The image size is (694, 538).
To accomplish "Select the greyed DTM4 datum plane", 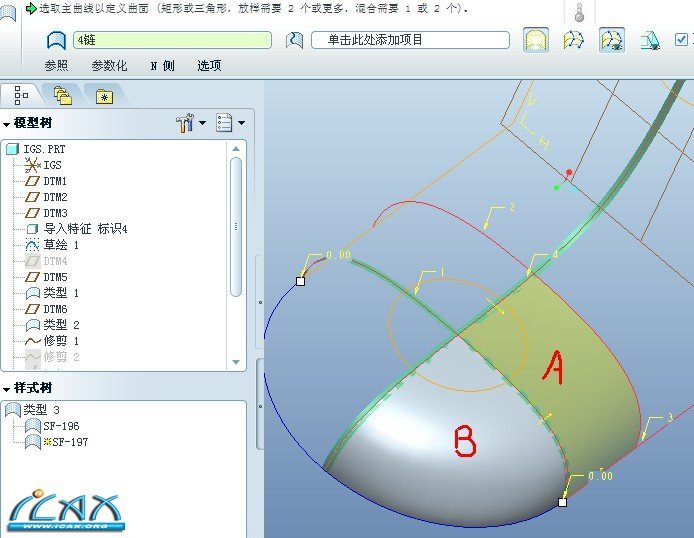I will (46, 261).
